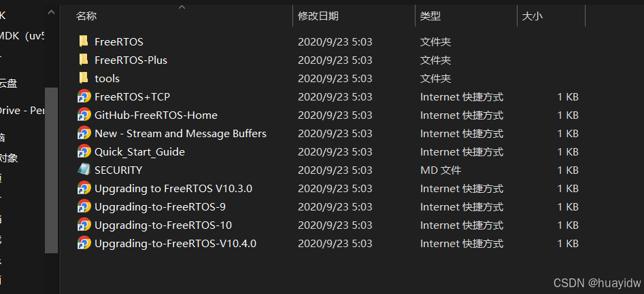Sort files by the 名称 column header
644x294 pixels.
coord(86,16)
